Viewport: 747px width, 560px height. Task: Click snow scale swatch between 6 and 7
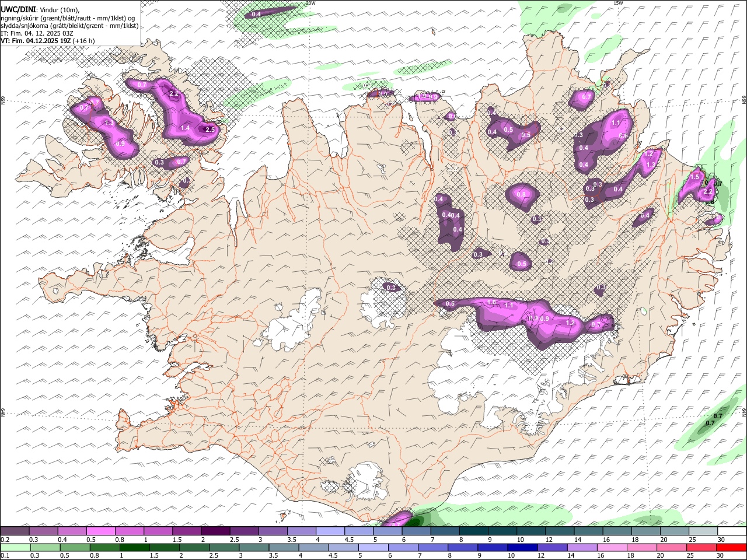click(416, 531)
